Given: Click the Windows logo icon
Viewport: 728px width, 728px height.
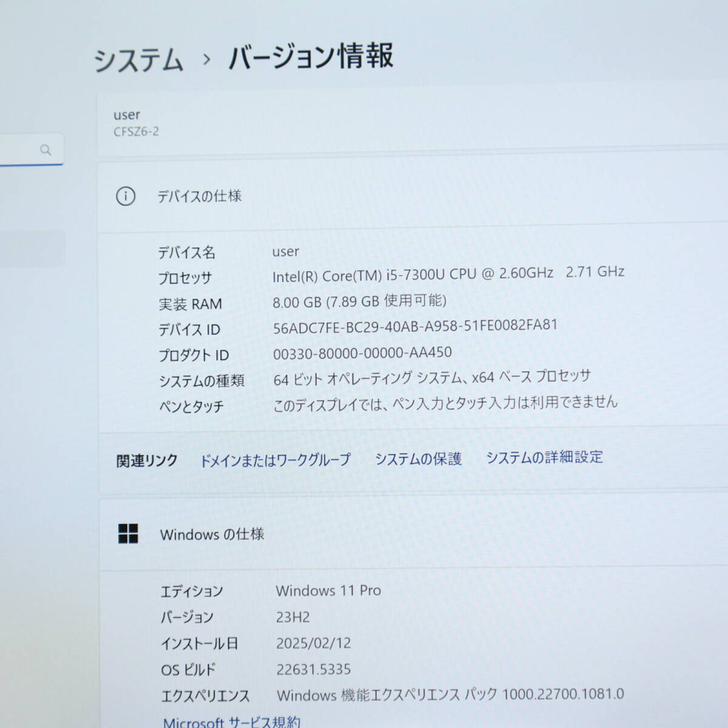Looking at the screenshot, I should [x=128, y=534].
